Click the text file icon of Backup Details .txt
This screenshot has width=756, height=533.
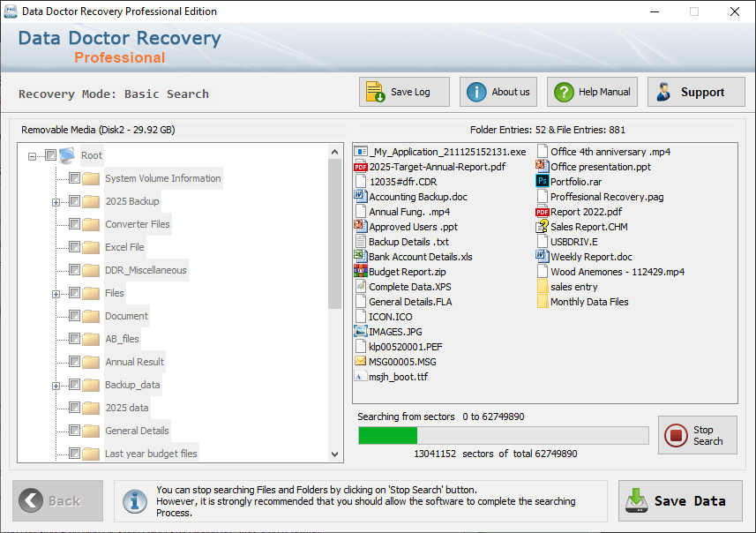(x=360, y=242)
